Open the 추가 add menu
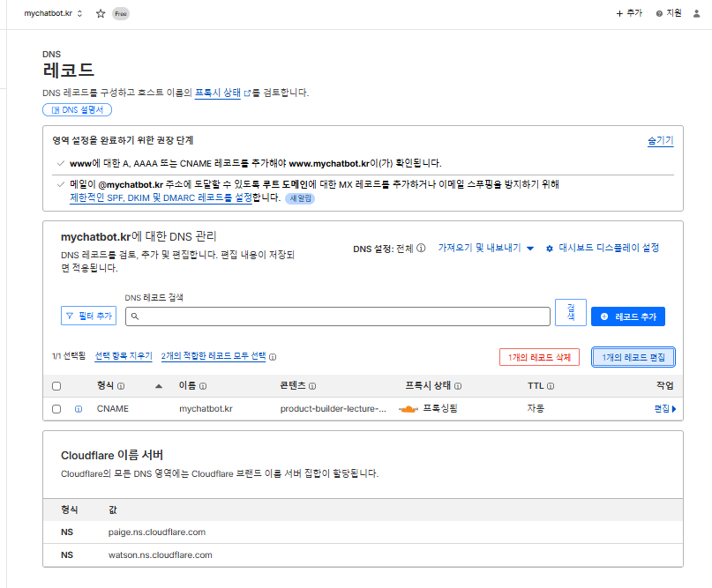 click(x=629, y=13)
